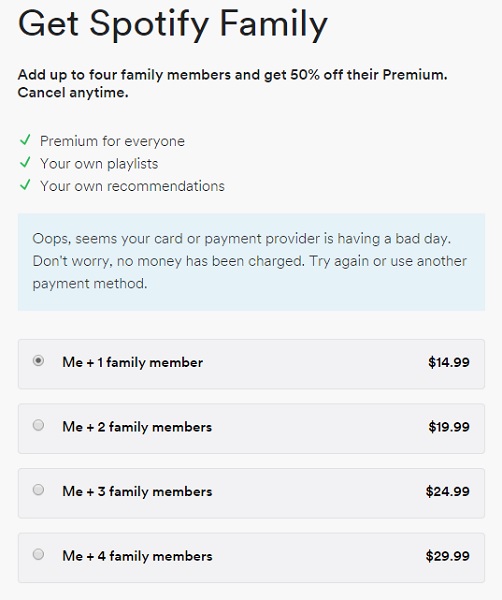Click the $19.99 price label

tap(449, 427)
